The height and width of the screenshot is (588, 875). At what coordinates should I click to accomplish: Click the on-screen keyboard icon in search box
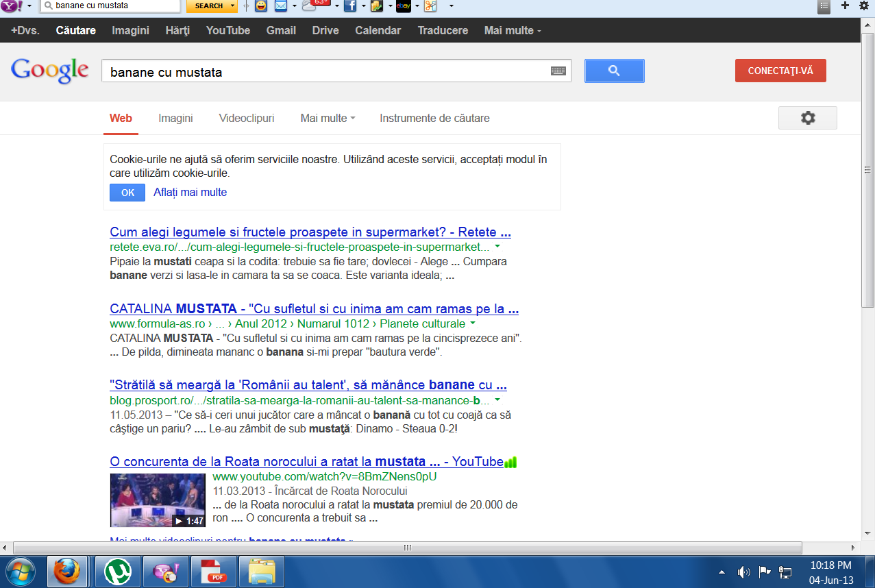(558, 71)
